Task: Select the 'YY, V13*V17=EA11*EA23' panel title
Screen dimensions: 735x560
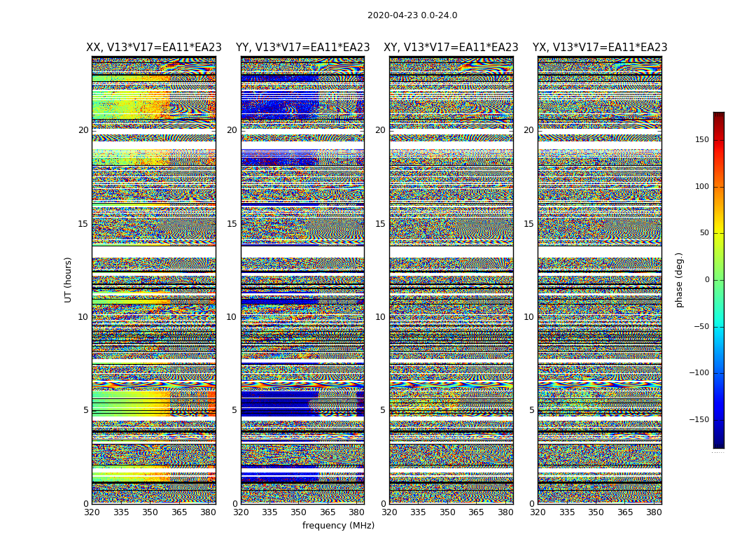Action: (303, 48)
